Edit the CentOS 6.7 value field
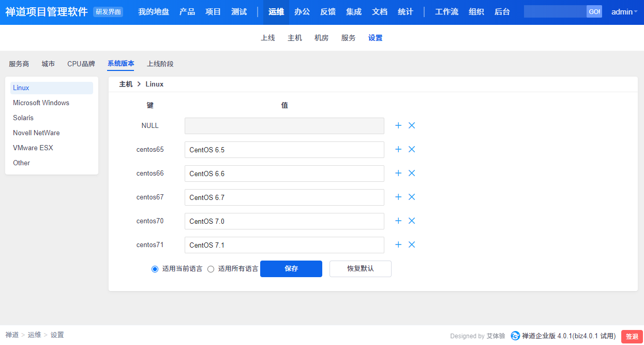 pos(284,197)
